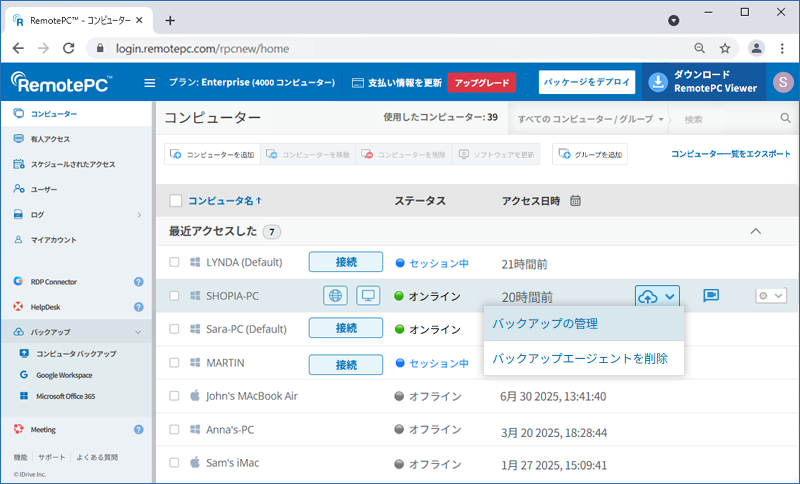Expand the ログ sidebar item

(139, 215)
